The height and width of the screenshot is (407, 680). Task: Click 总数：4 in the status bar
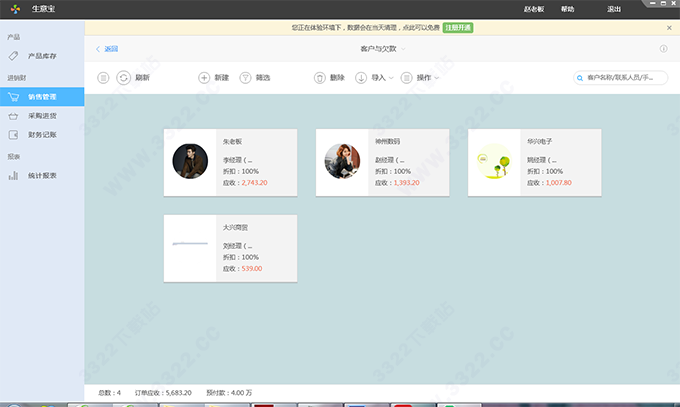coord(109,393)
